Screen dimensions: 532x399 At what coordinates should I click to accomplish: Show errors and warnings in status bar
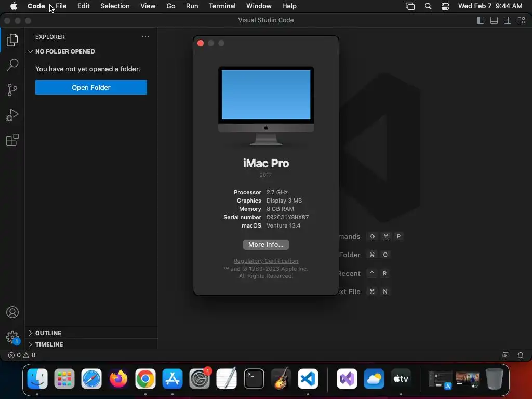tap(22, 355)
